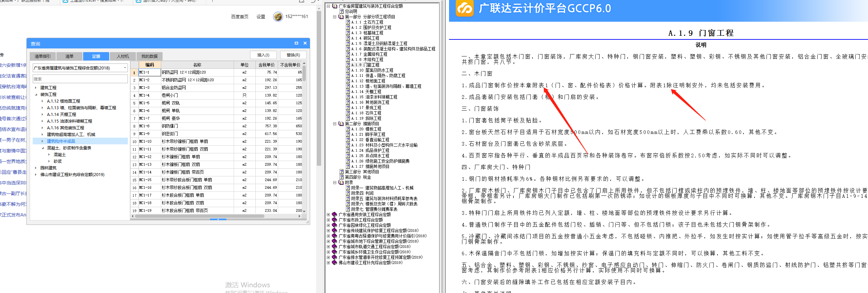Image resolution: width=868 pixels, height=293 pixels.
Task: Collapse 混凝土、砂浆制作含量表 node
Action: coord(42,148)
